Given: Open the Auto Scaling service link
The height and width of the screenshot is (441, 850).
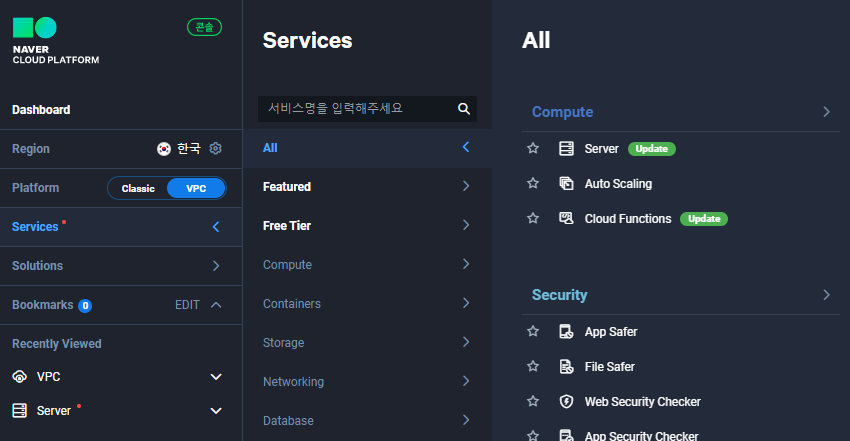Looking at the screenshot, I should pos(618,184).
